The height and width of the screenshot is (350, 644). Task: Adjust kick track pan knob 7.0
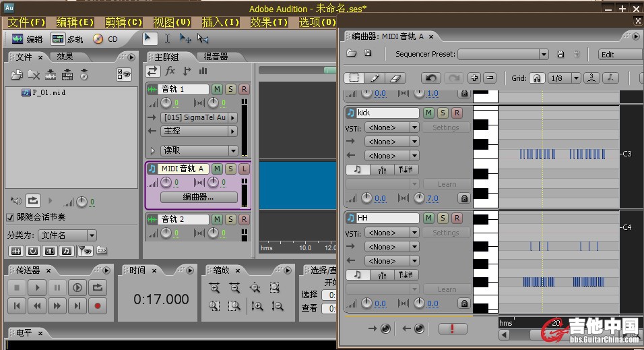coord(419,198)
